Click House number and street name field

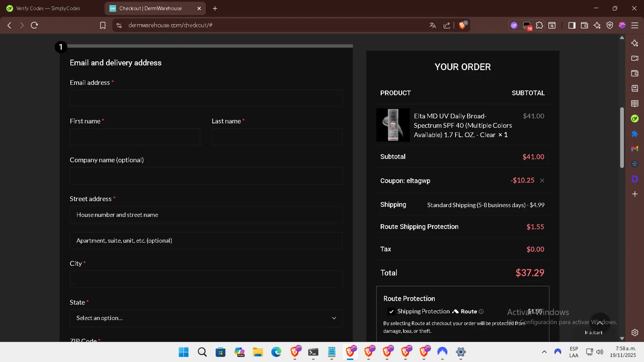pyautogui.click(x=206, y=215)
